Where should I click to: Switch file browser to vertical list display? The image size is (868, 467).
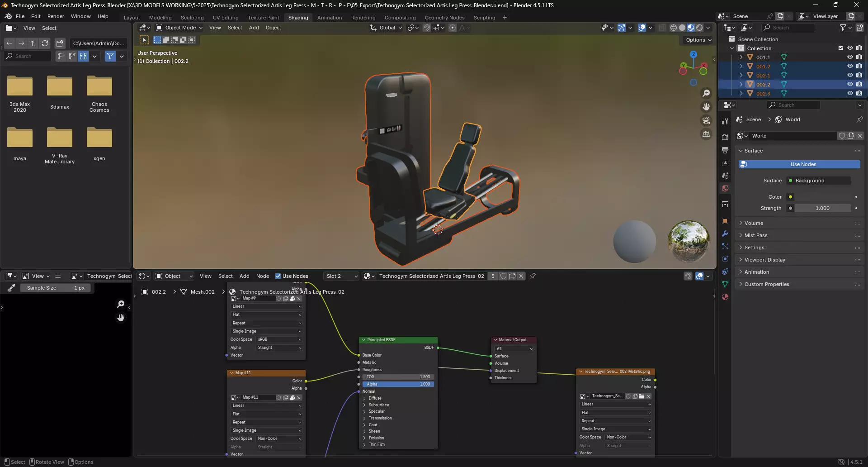click(61, 56)
